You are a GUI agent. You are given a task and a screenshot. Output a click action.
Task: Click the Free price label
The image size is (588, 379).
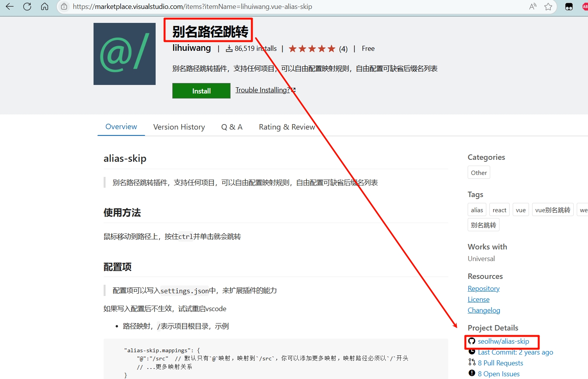click(368, 48)
